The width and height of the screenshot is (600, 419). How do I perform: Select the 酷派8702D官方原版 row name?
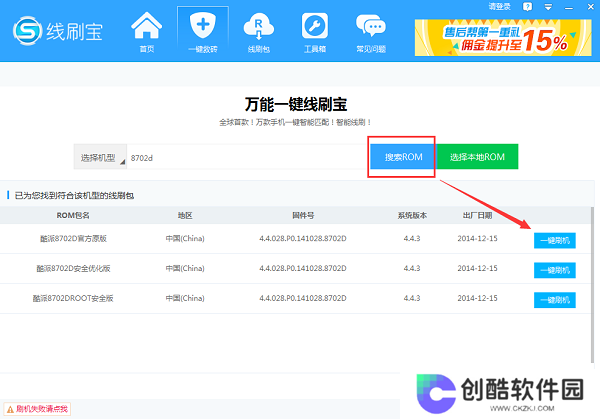[x=73, y=238]
